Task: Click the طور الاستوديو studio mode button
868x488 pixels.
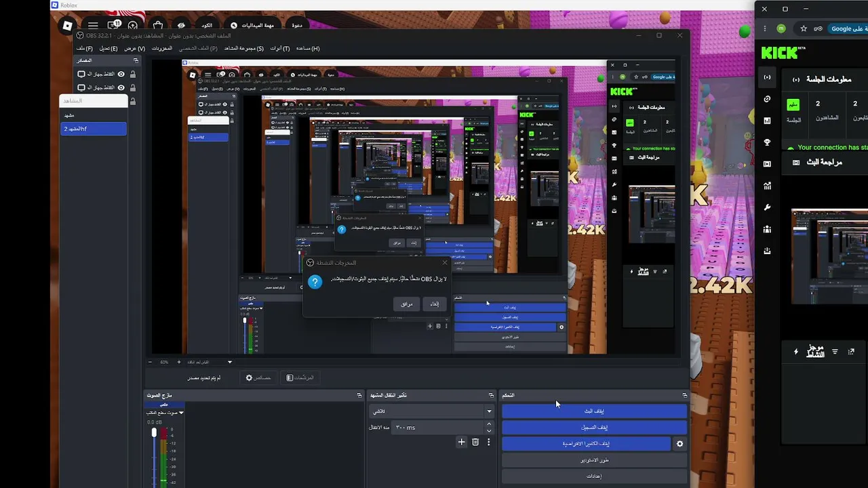Action: [594, 460]
